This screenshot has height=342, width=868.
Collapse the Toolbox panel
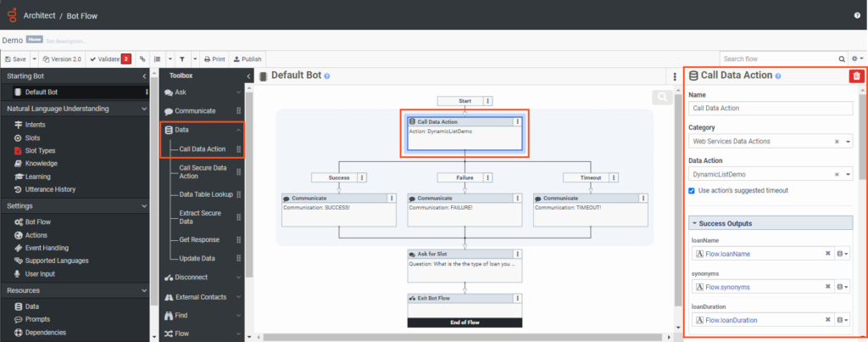pyautogui.click(x=248, y=76)
